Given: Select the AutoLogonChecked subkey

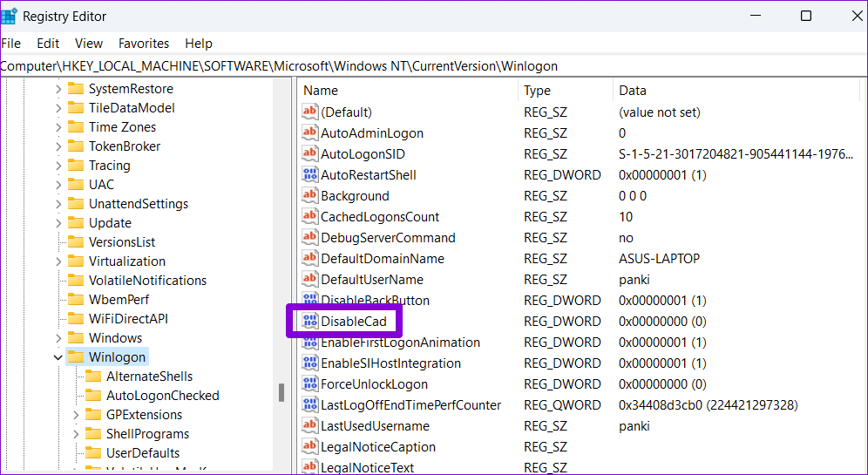Looking at the screenshot, I should coord(163,396).
